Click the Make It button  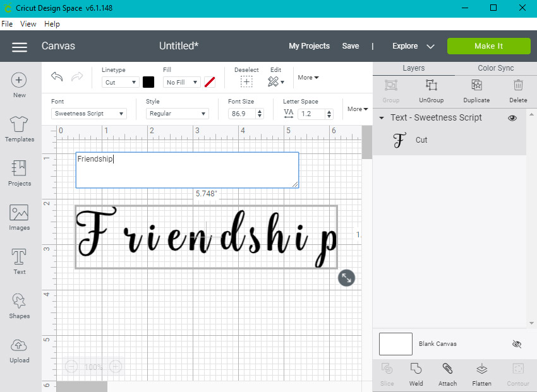489,46
